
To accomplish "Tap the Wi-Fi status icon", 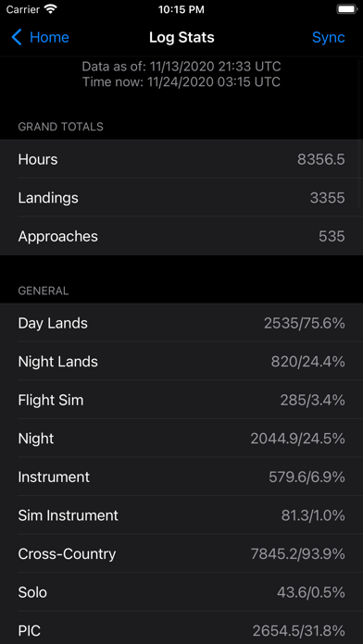I will (51, 9).
